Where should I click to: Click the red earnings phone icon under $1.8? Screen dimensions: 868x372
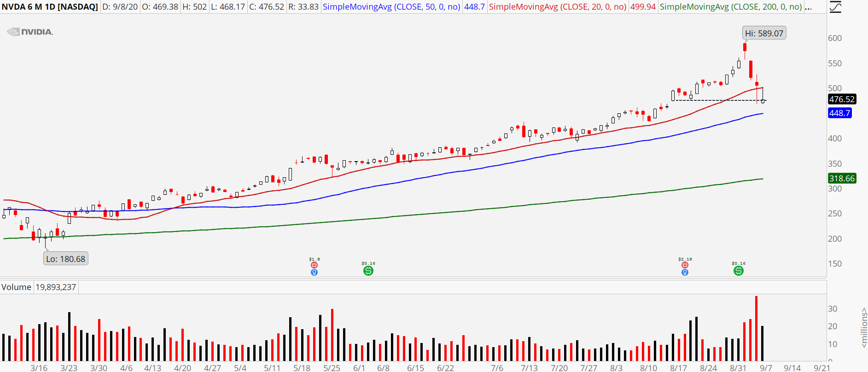tap(314, 265)
